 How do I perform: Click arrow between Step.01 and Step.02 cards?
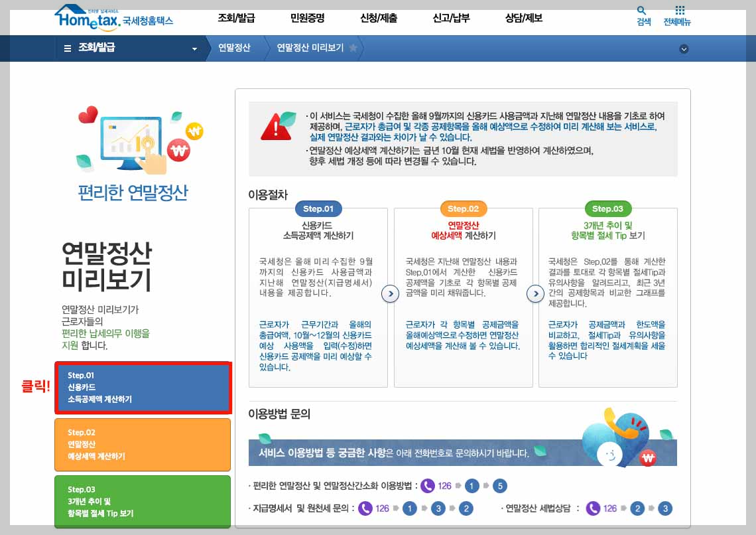point(391,293)
